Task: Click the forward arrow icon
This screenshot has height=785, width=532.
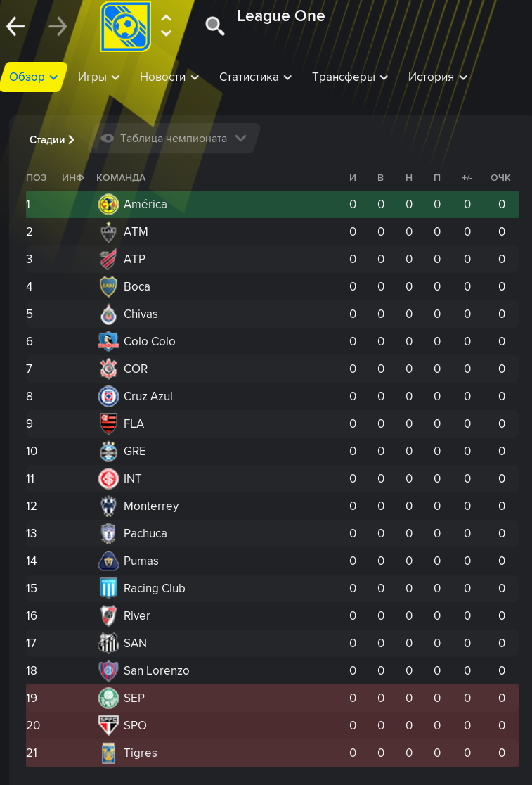Action: [x=58, y=27]
